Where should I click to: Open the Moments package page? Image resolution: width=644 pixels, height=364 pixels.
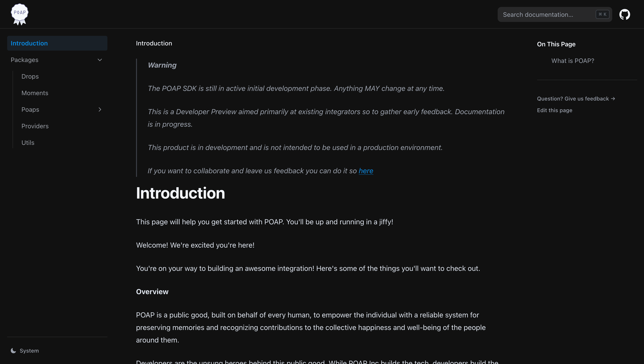pyautogui.click(x=35, y=93)
